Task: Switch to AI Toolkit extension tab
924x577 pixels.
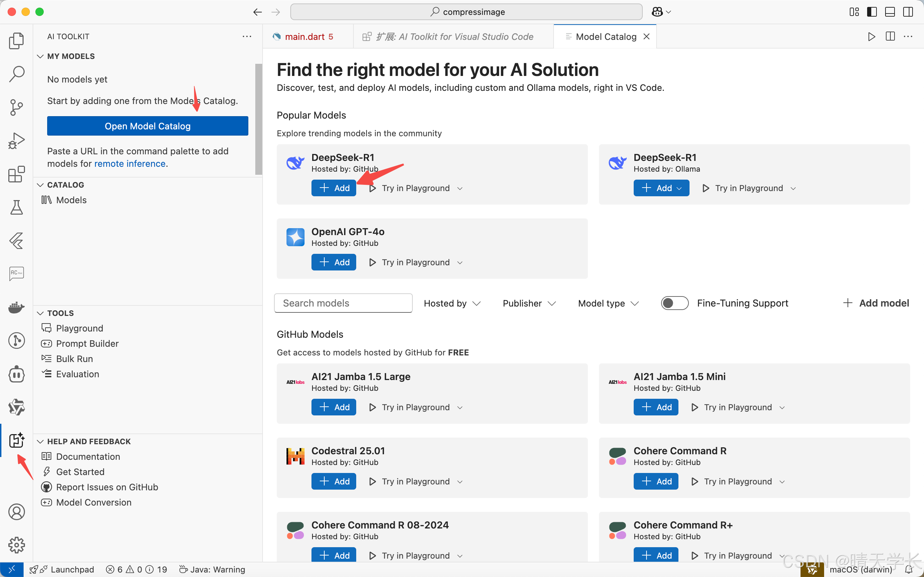Action: (x=453, y=37)
